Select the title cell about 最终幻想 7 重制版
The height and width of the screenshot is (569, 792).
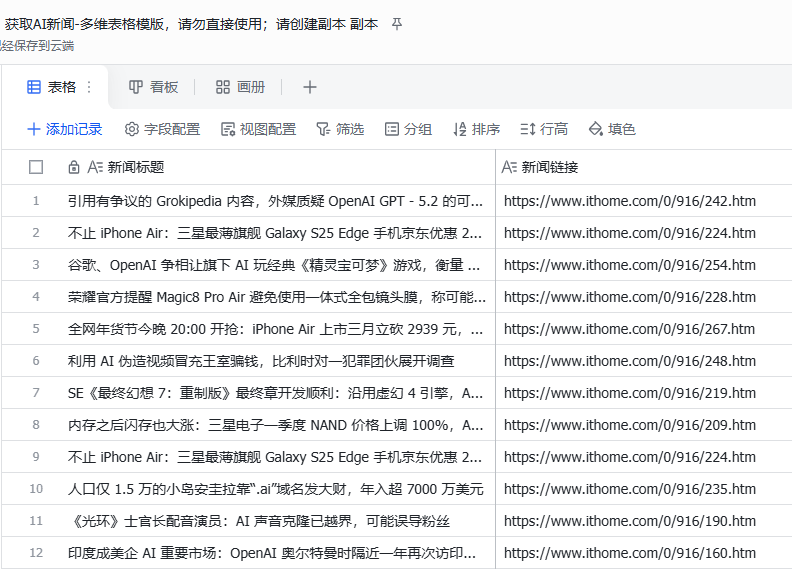tap(275, 393)
